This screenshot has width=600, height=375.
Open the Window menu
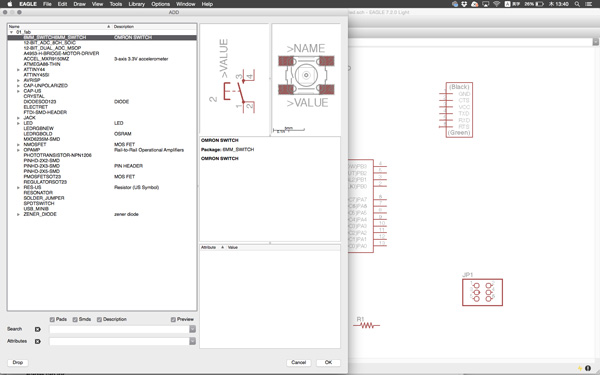pyautogui.click(x=186, y=4)
